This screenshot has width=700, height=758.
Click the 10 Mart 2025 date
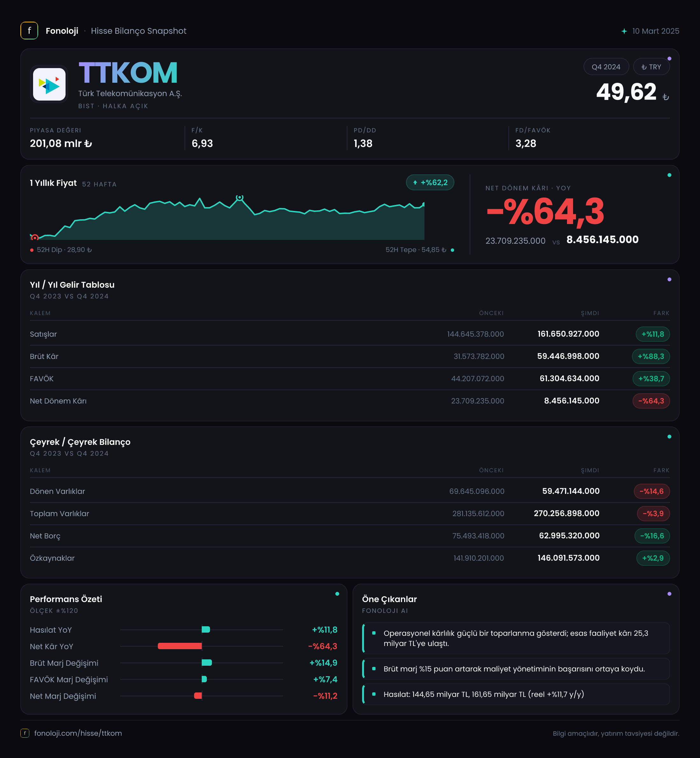click(656, 31)
